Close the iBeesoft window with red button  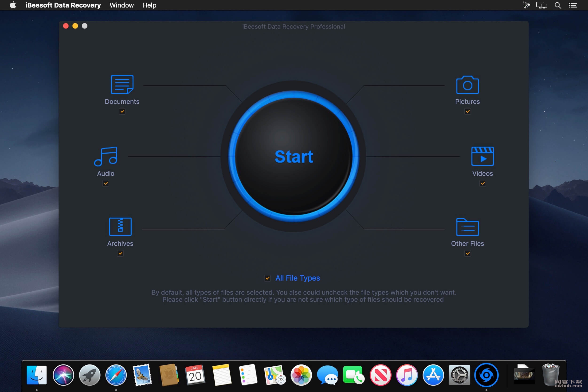tap(66, 26)
